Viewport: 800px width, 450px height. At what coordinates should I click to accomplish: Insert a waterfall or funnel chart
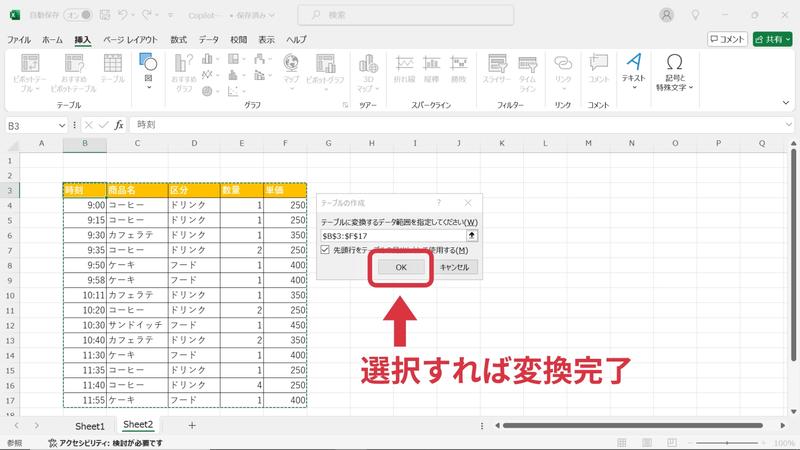[262, 60]
